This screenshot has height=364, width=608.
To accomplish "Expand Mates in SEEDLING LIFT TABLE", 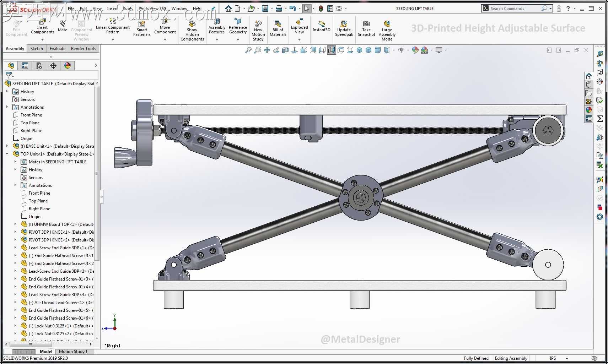I will click(15, 162).
